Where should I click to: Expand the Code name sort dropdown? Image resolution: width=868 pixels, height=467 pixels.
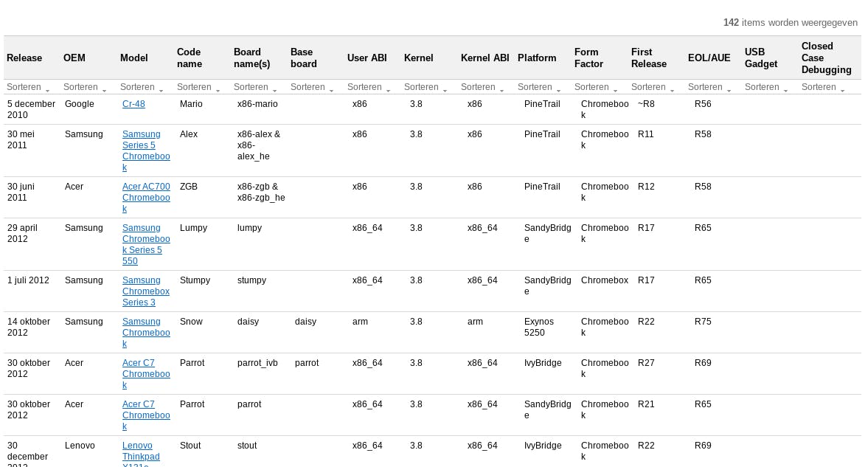198,87
